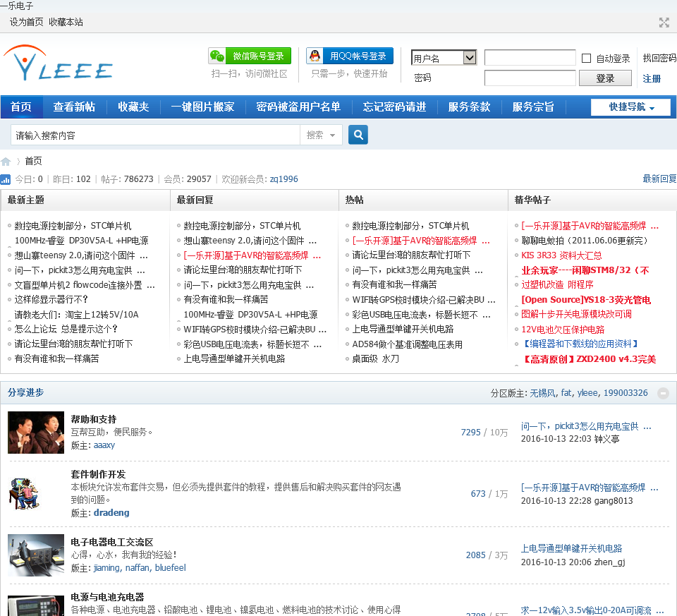The image size is (677, 616).
Task: Click the 注册 register link
Action: pos(652,79)
